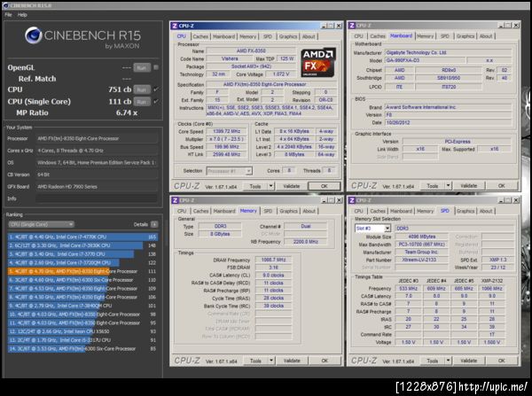Click the Manufacturer field Team Group Inc.
This screenshot has height=396, width=532.
point(422,252)
